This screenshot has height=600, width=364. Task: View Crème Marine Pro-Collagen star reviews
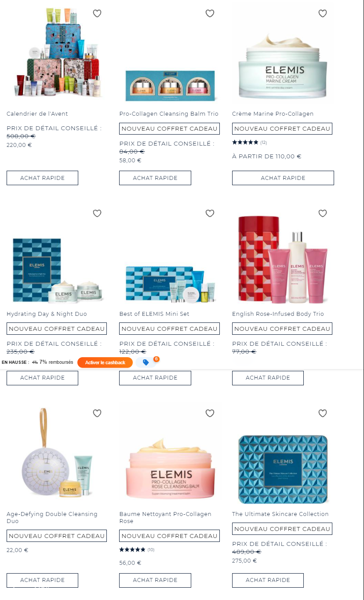coord(249,143)
